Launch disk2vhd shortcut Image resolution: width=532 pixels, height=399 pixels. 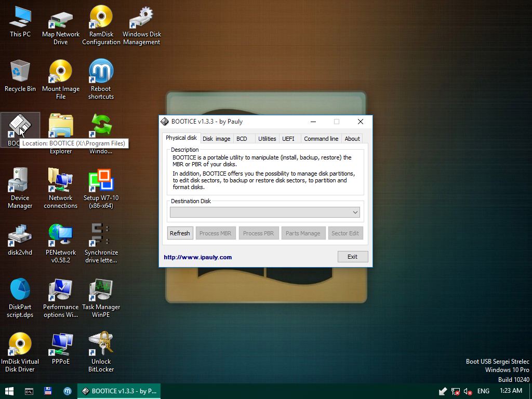[20, 240]
